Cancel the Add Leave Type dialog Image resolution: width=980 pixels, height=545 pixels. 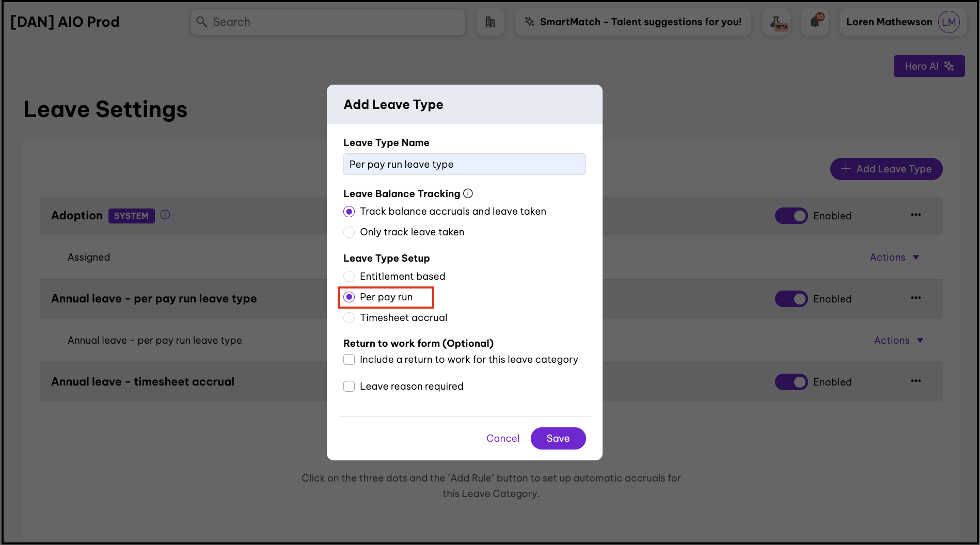(502, 438)
